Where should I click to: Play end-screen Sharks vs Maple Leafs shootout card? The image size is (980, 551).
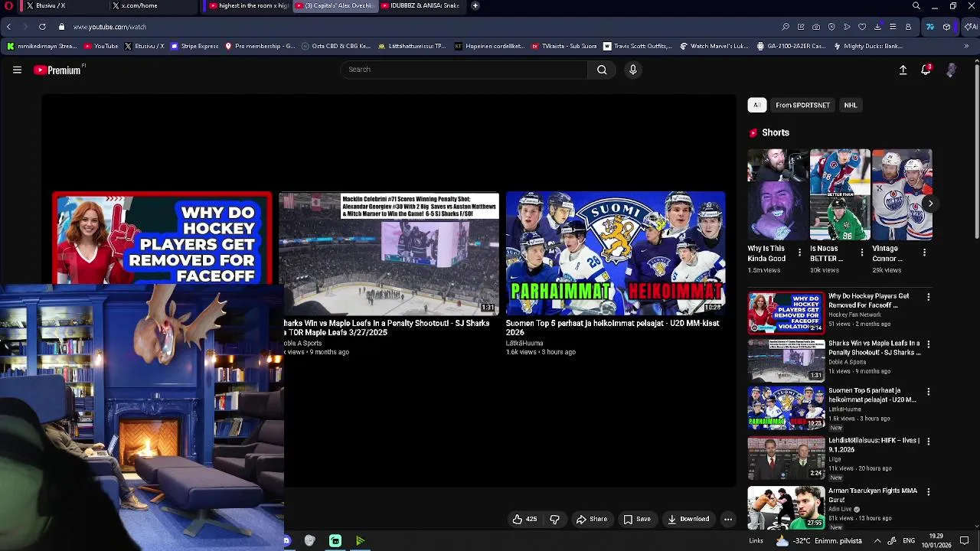(x=389, y=253)
